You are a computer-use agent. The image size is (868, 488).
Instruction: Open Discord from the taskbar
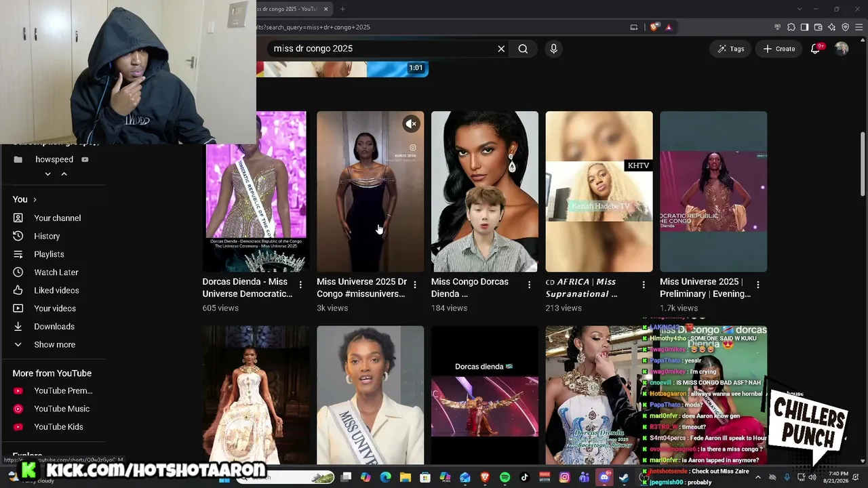point(604,478)
